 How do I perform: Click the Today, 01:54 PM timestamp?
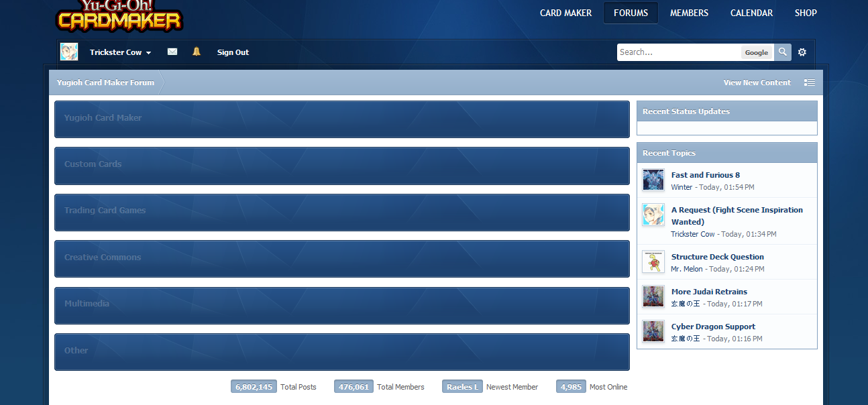[x=726, y=187]
